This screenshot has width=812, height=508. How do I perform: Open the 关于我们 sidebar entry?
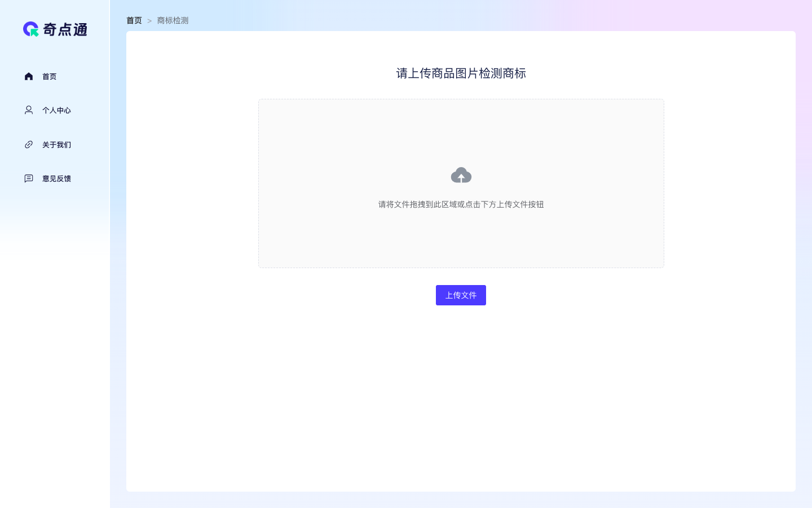(56, 144)
